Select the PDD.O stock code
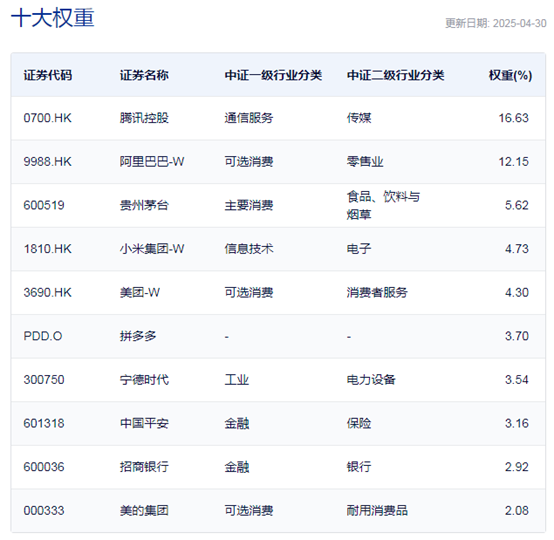This screenshot has width=554, height=540. [43, 336]
